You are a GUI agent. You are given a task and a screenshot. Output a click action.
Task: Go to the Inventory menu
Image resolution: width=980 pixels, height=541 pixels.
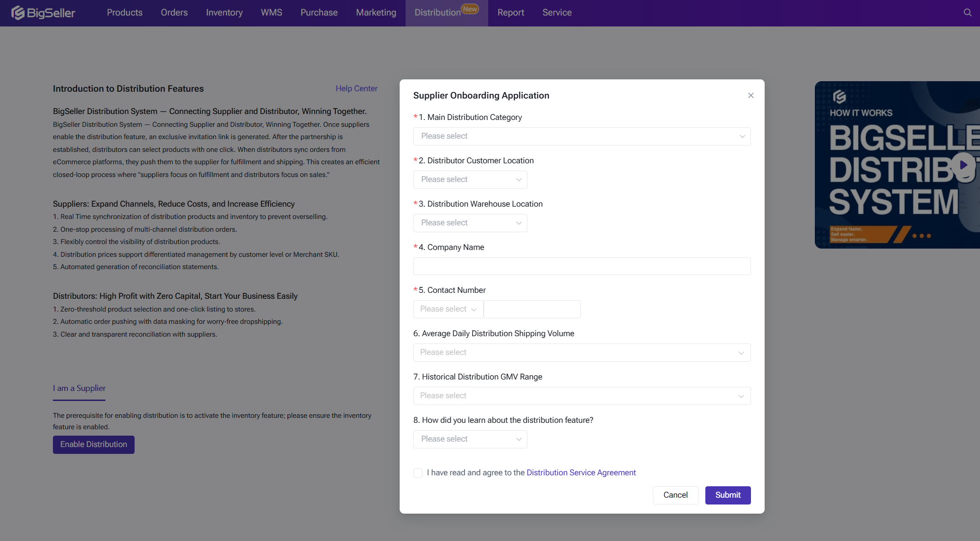(224, 13)
